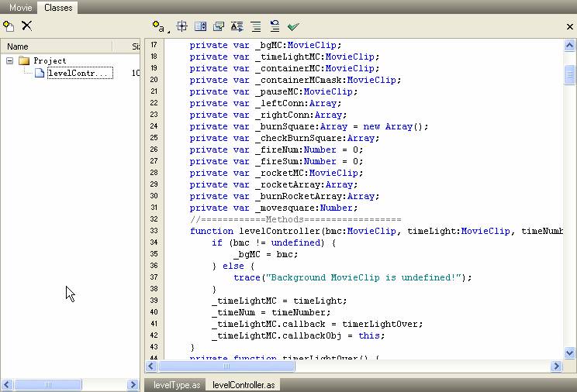Click _rocketArray on line 29

tap(289, 184)
